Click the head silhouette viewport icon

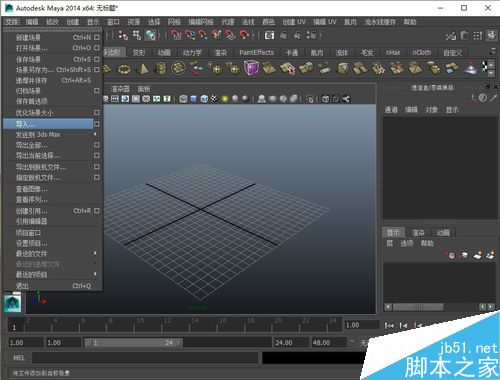(262, 99)
